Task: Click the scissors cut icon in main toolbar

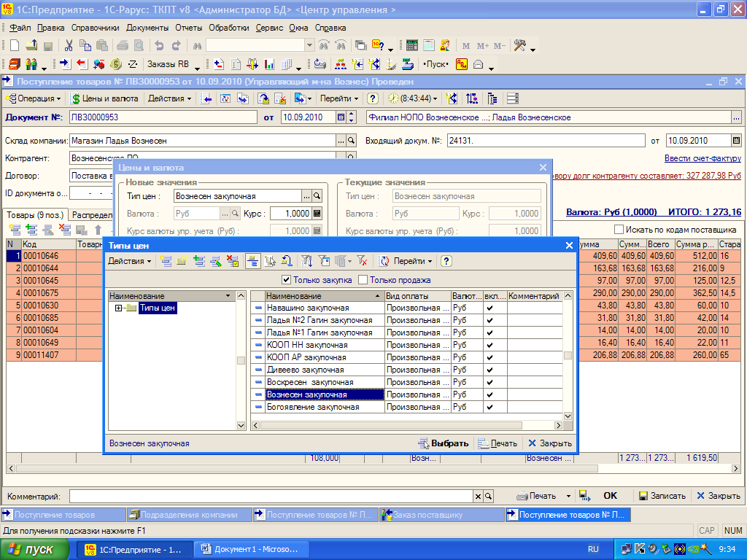Action: coord(69,46)
